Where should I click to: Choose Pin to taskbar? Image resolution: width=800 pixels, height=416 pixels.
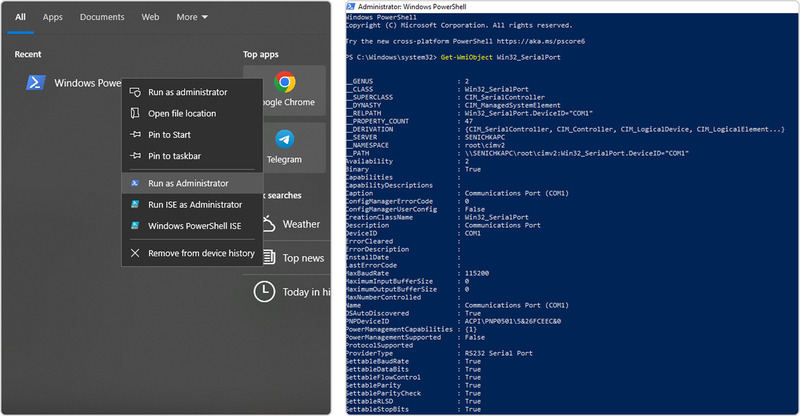pyautogui.click(x=192, y=156)
